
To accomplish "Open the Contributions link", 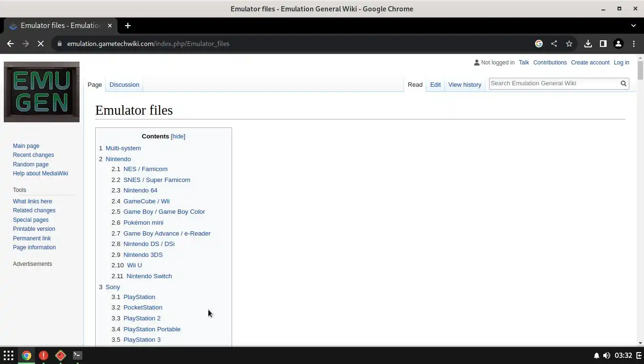I will pos(550,63).
